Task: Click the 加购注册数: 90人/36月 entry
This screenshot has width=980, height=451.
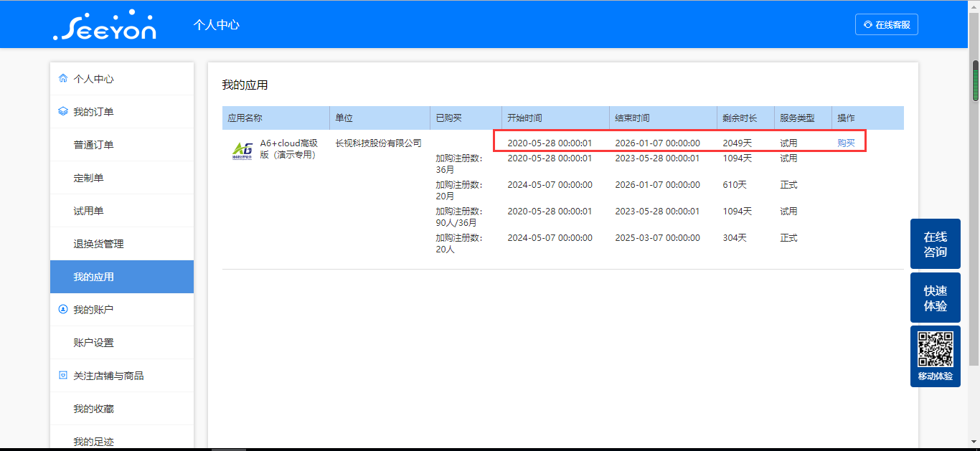Action: click(x=459, y=217)
